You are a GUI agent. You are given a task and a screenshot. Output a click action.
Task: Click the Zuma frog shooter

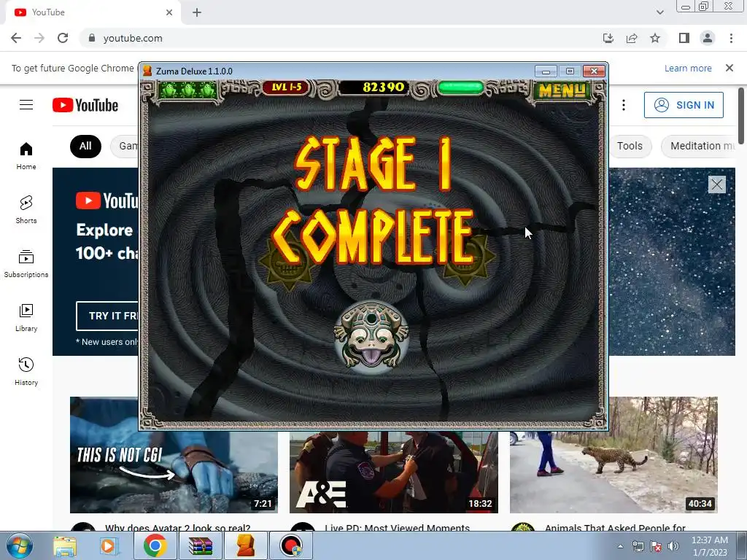coord(371,337)
